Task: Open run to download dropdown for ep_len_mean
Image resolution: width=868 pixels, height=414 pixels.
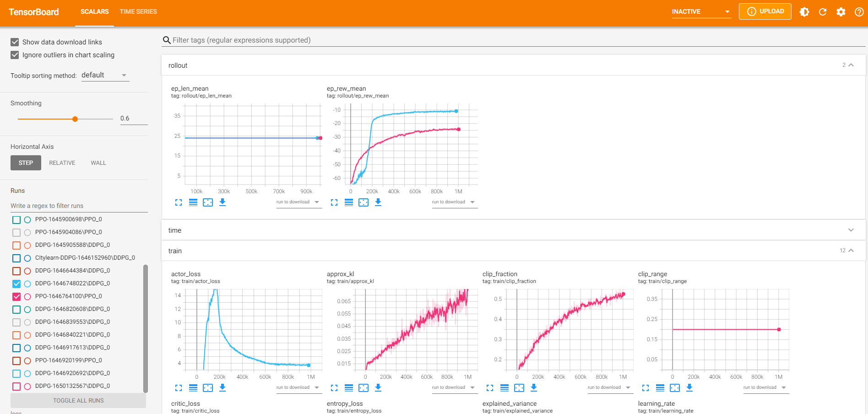Action: click(x=298, y=202)
